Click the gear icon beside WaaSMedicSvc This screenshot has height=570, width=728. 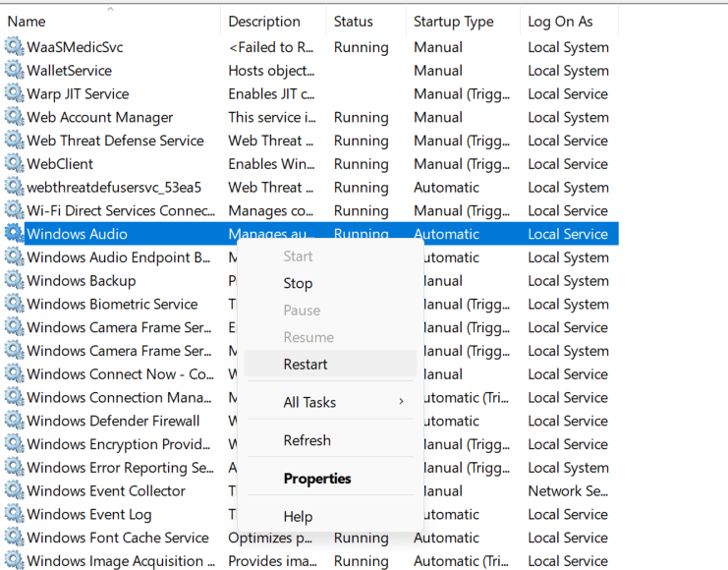click(15, 46)
